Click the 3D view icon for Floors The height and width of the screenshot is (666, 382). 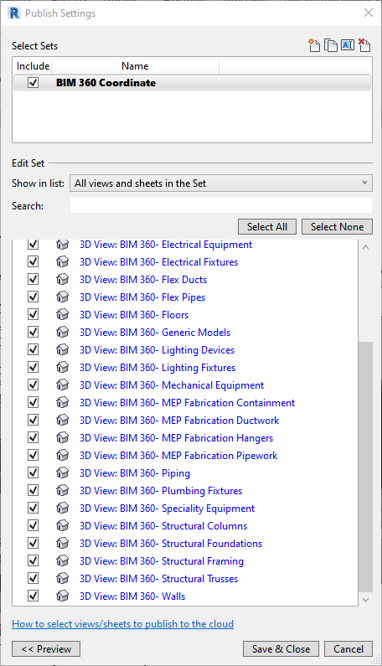(x=62, y=315)
